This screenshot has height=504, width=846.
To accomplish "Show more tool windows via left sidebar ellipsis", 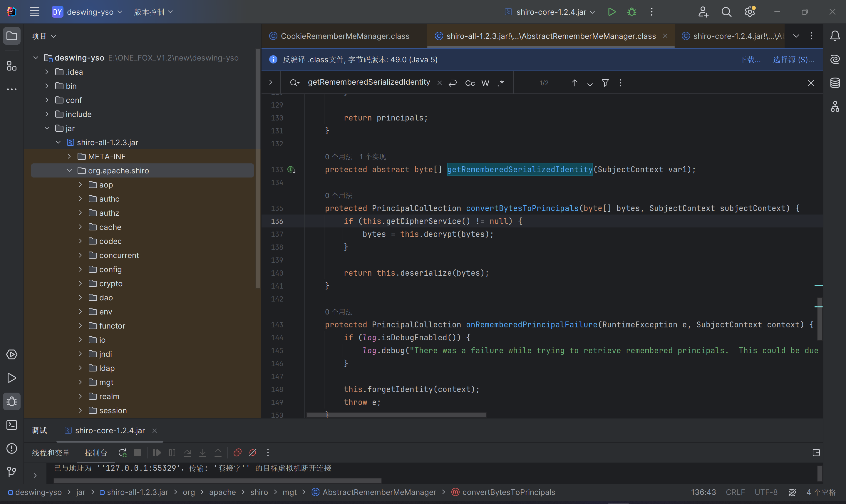I will pos(12,89).
